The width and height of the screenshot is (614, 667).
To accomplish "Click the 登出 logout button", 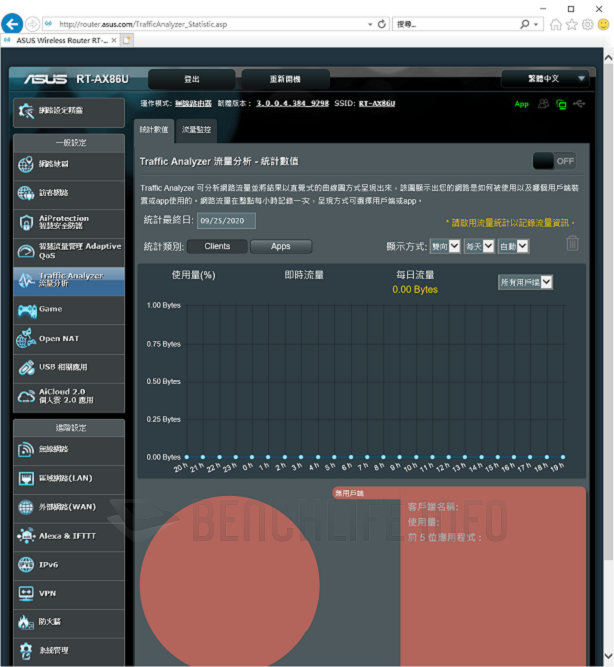I will click(191, 79).
